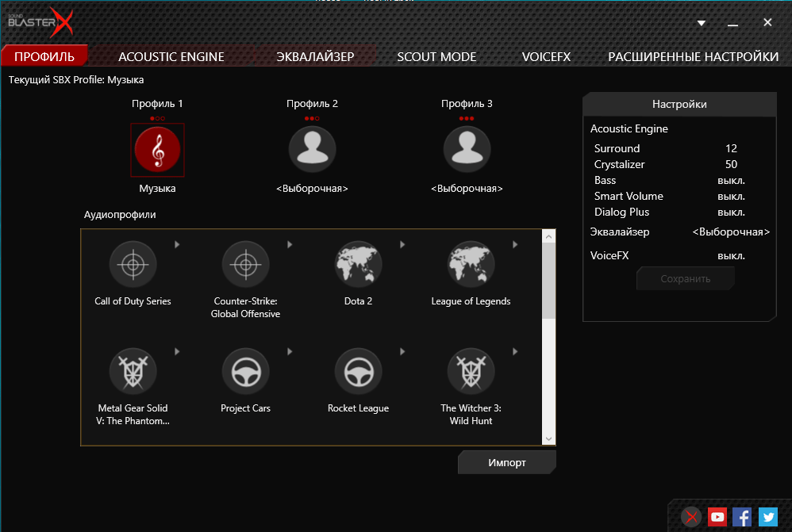Open the SCOUT MODE tab
Screen dimensions: 792x532
click(x=436, y=56)
